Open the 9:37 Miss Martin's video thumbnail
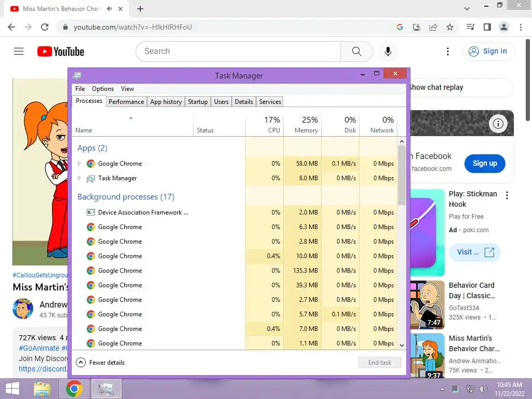This screenshot has width=532, height=399. click(428, 356)
